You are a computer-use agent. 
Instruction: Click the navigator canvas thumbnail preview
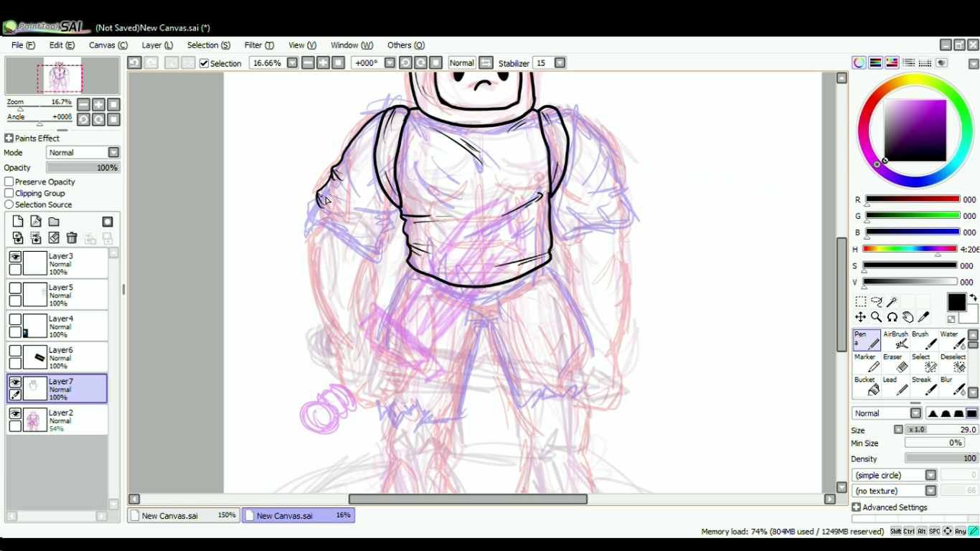(61, 76)
